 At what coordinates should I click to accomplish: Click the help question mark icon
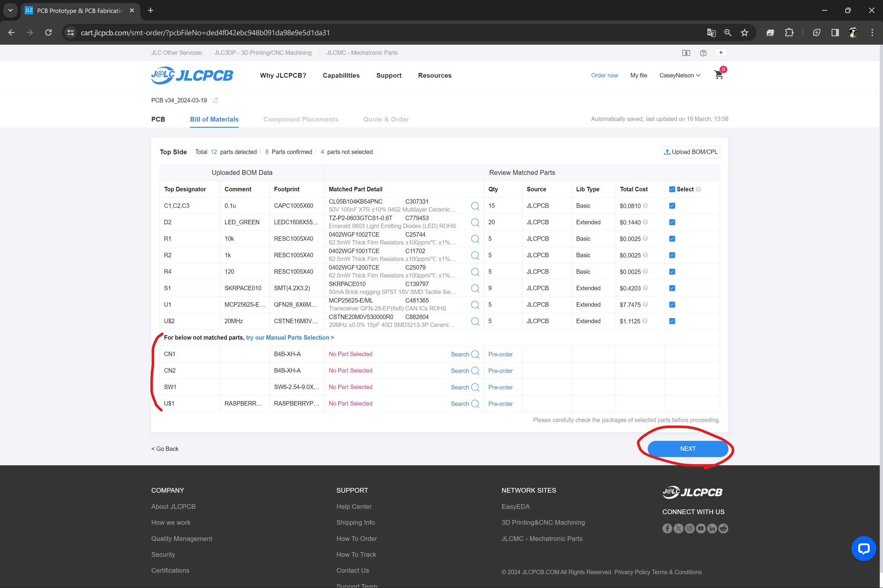click(703, 53)
